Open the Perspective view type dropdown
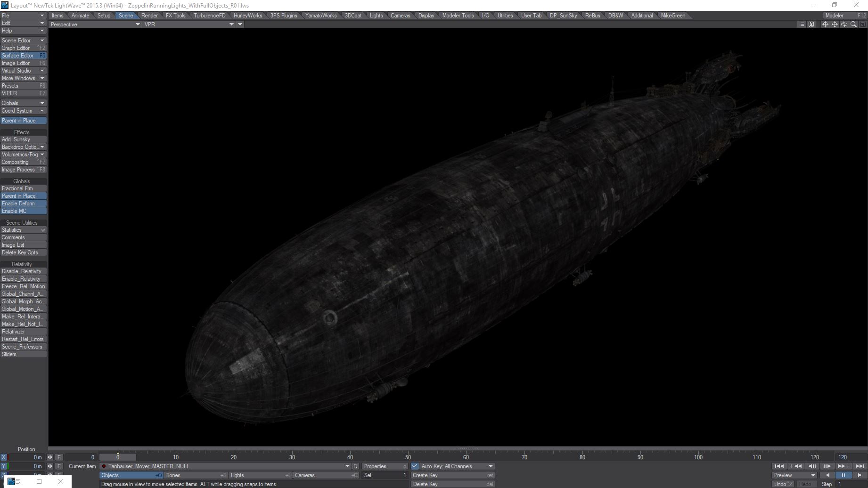Image resolution: width=868 pixels, height=488 pixels. pyautogui.click(x=95, y=24)
